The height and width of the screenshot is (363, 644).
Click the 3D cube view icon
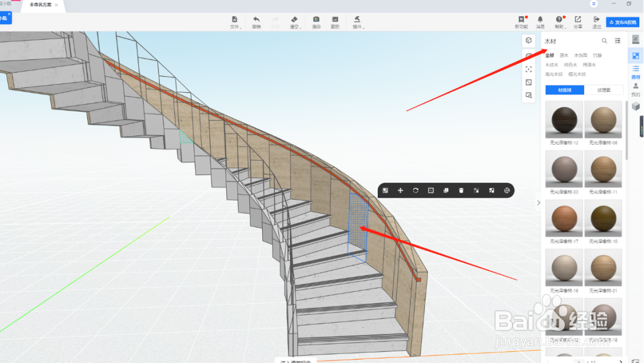[528, 40]
